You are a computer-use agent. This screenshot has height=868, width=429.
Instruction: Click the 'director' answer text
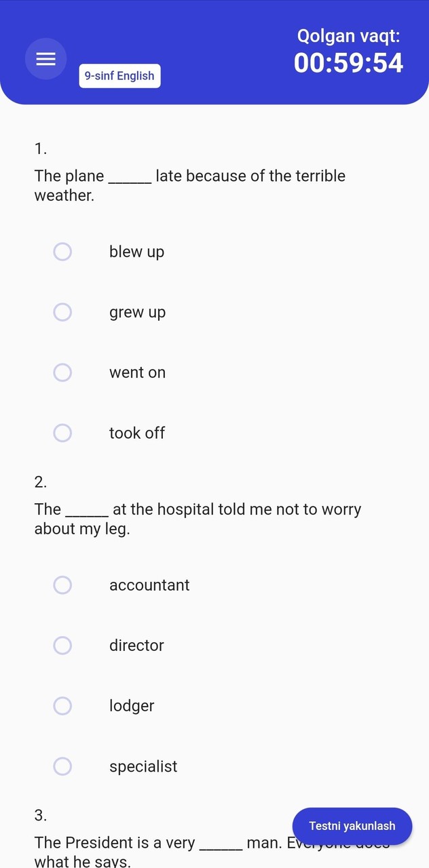[x=136, y=646]
